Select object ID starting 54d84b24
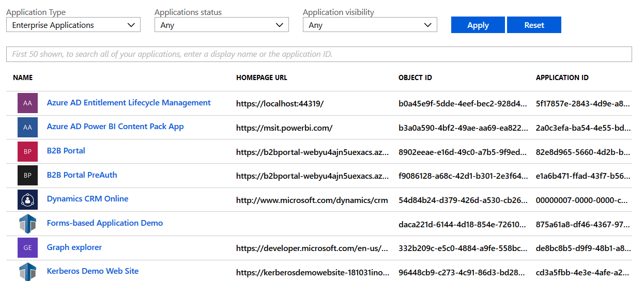644x281 pixels. (x=463, y=200)
